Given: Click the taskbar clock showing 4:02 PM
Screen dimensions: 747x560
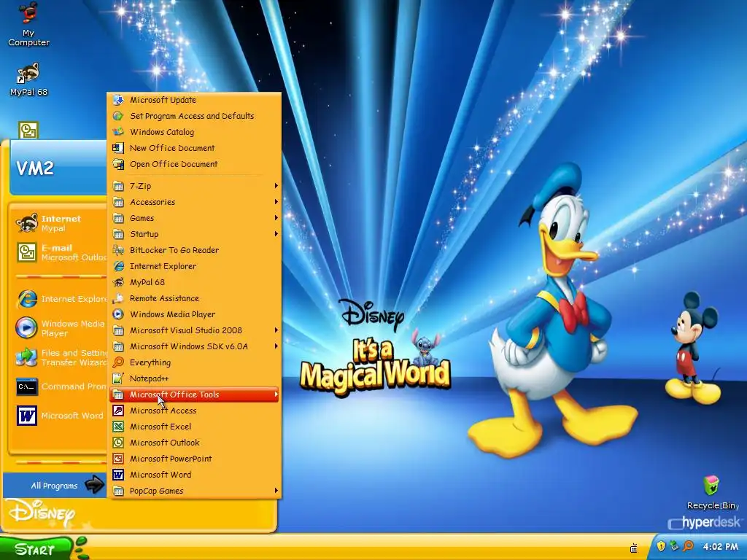Looking at the screenshot, I should click(720, 547).
